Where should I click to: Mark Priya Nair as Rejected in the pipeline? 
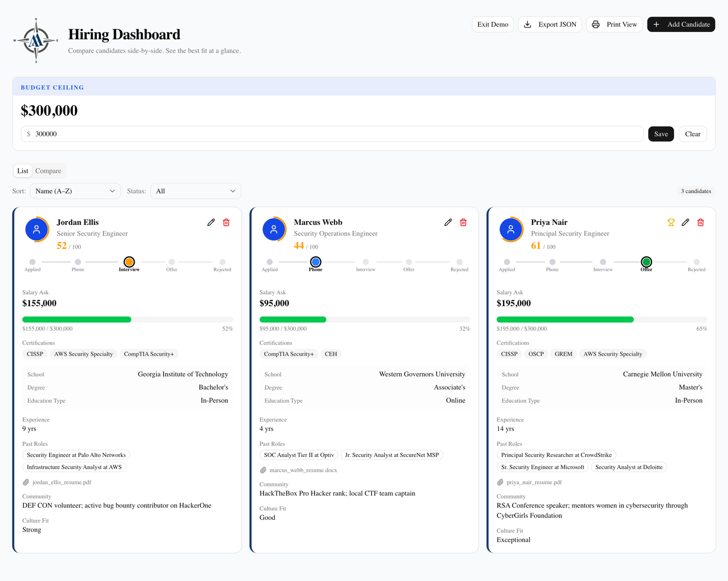point(697,262)
